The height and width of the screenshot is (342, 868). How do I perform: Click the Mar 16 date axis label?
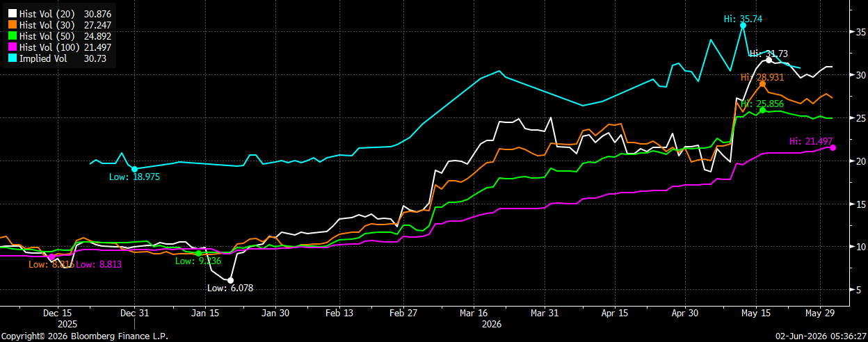473,313
